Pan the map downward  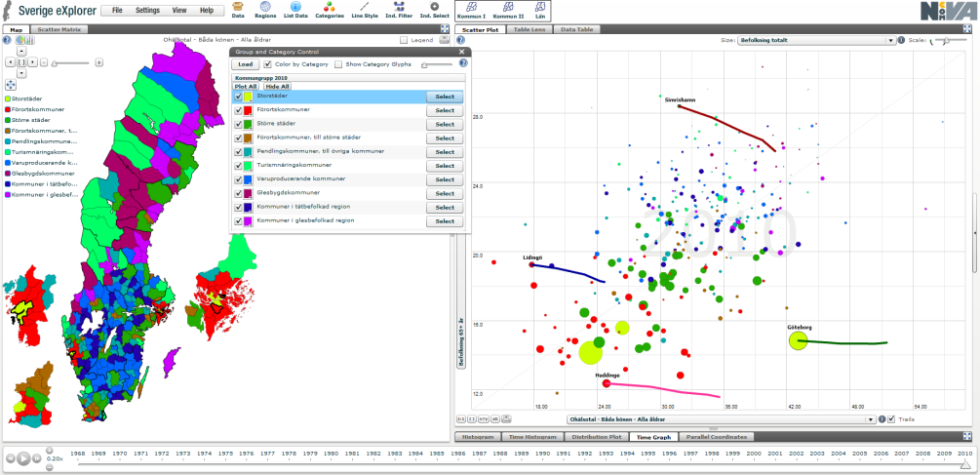(x=21, y=73)
